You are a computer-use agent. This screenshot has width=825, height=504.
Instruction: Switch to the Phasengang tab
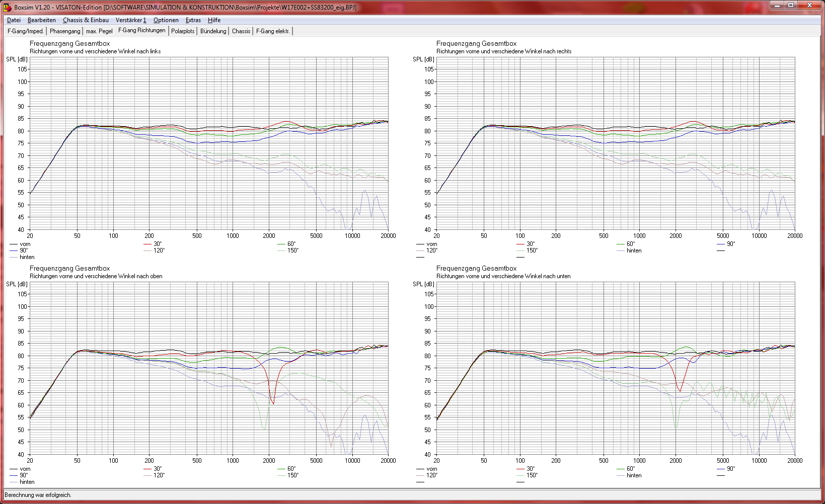point(65,31)
